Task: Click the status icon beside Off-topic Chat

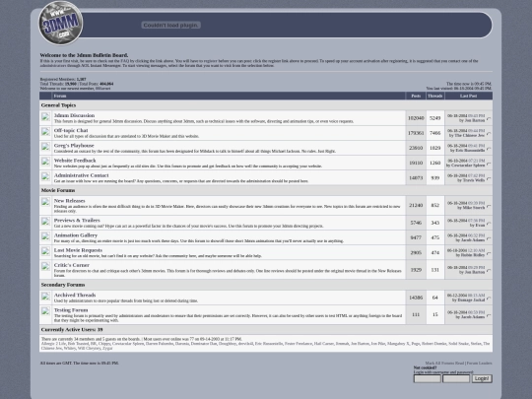Action: point(45,132)
